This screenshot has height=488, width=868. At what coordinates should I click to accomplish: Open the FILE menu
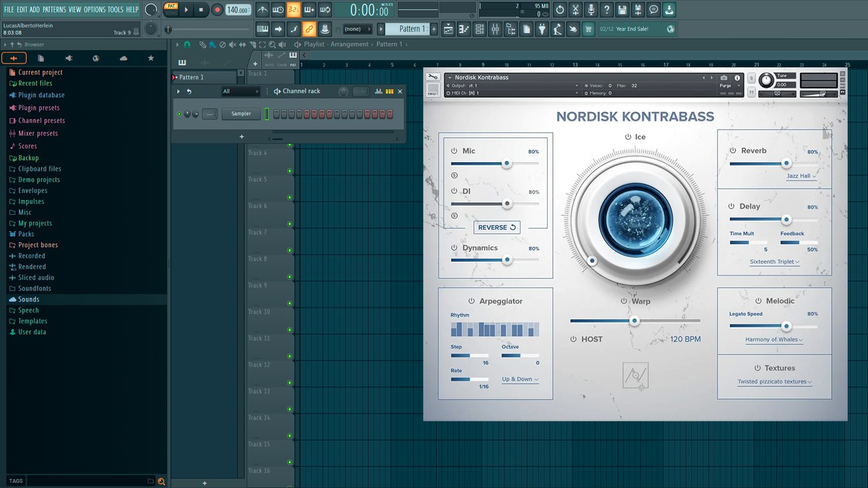[x=9, y=10]
